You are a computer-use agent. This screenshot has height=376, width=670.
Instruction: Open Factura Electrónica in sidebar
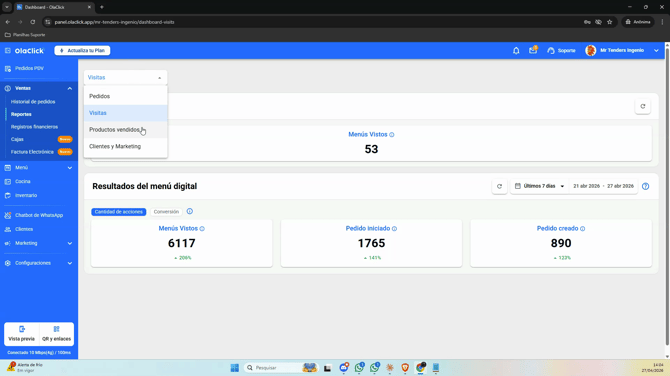coord(32,152)
